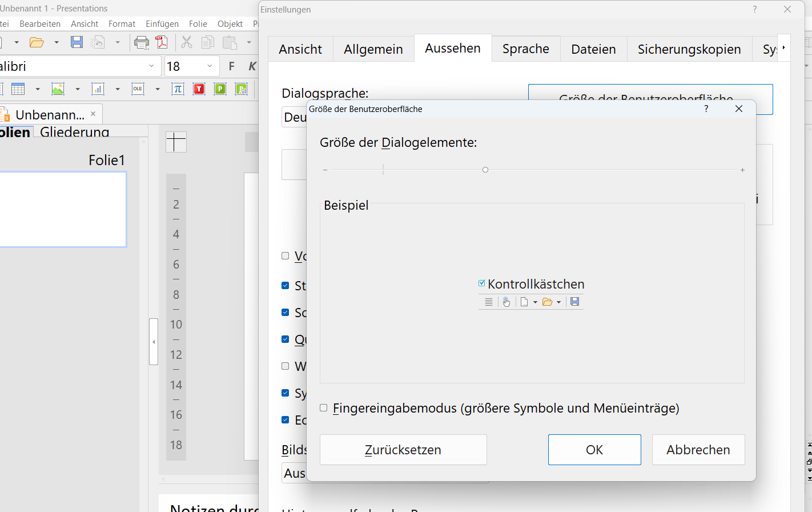The image size is (812, 512).
Task: Open the font size dropdown showing 18
Action: (x=210, y=66)
